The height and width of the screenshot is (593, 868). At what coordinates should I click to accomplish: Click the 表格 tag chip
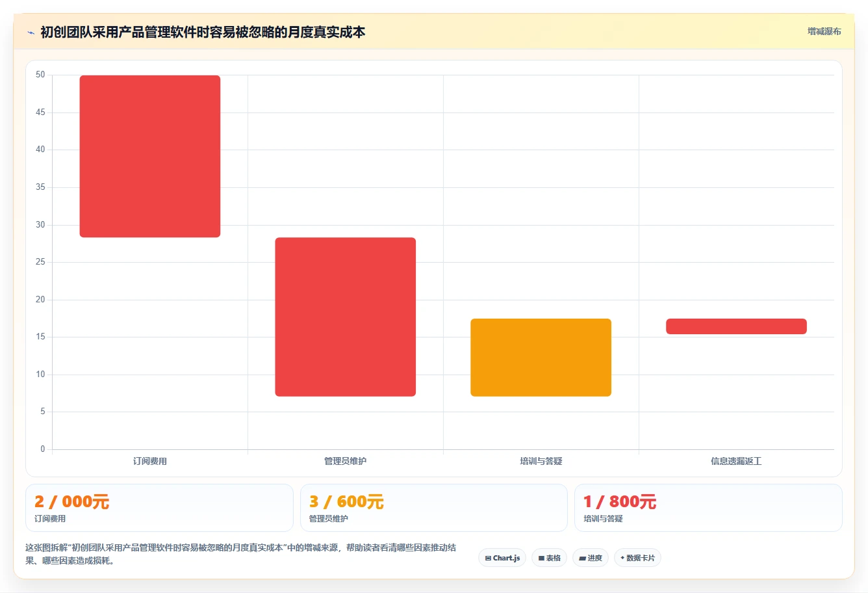click(549, 558)
